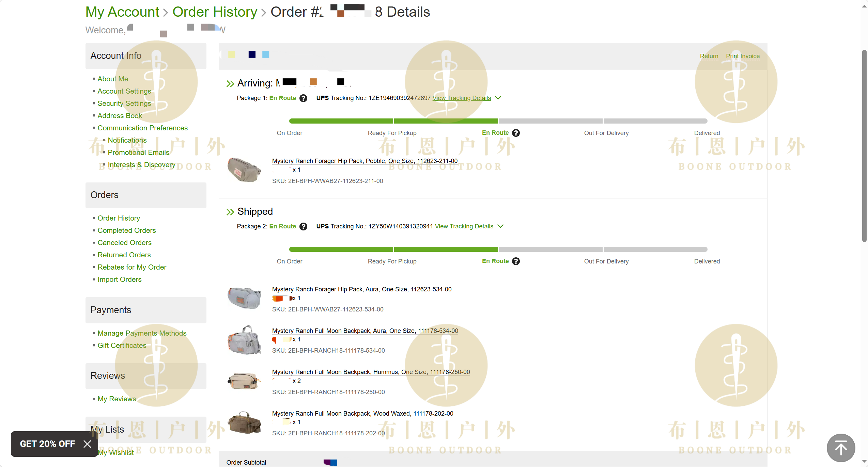The width and height of the screenshot is (868, 467).
Task: Open View Tracking Details for Package 1
Action: pyautogui.click(x=462, y=98)
